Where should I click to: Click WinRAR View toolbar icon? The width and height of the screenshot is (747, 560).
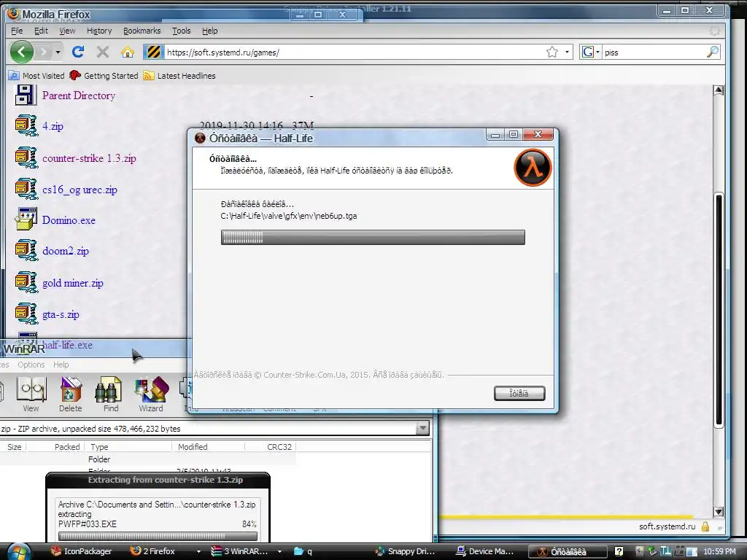(31, 394)
